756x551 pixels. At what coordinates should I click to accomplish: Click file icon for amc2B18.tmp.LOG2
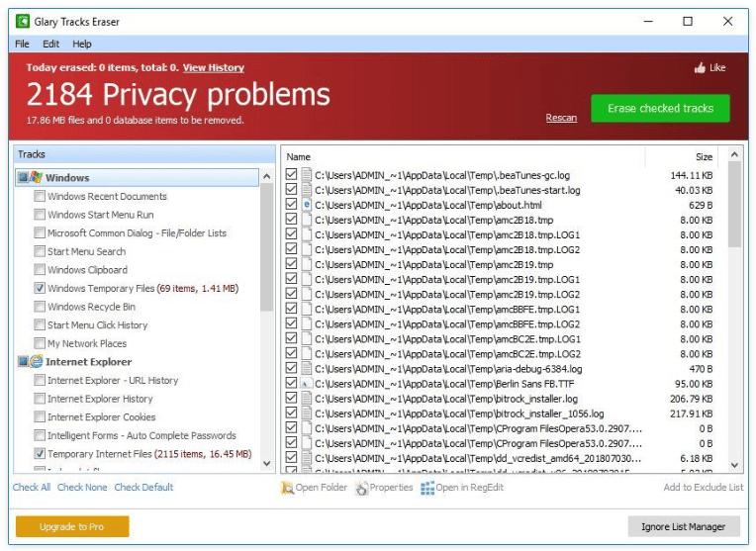[x=306, y=249]
